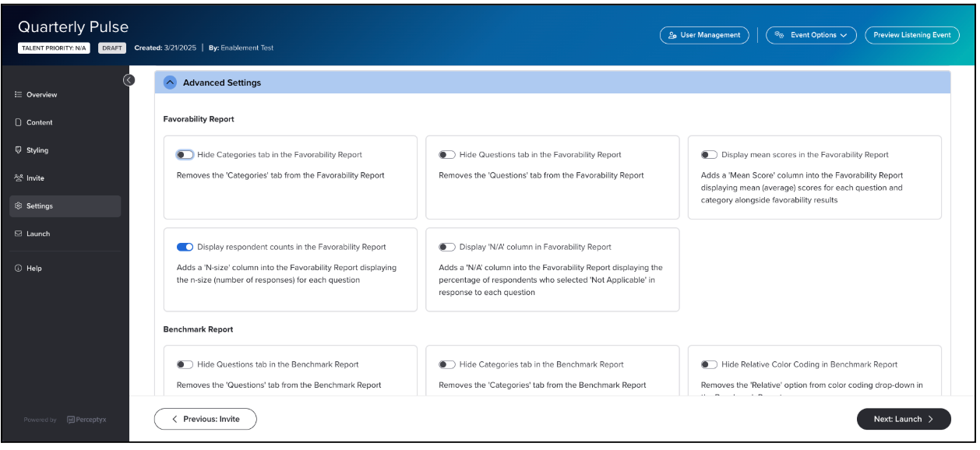Open the Styling section
The height and width of the screenshot is (450, 980).
coord(65,150)
